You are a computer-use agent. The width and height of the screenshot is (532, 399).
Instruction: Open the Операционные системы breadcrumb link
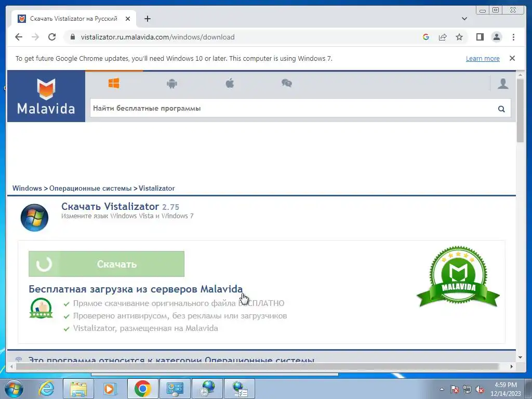tap(90, 188)
